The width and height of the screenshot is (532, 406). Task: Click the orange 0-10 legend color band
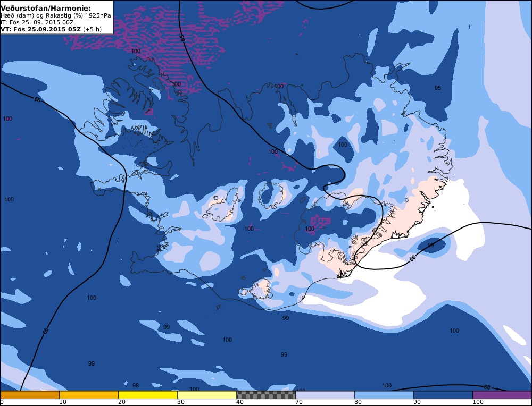[30, 395]
